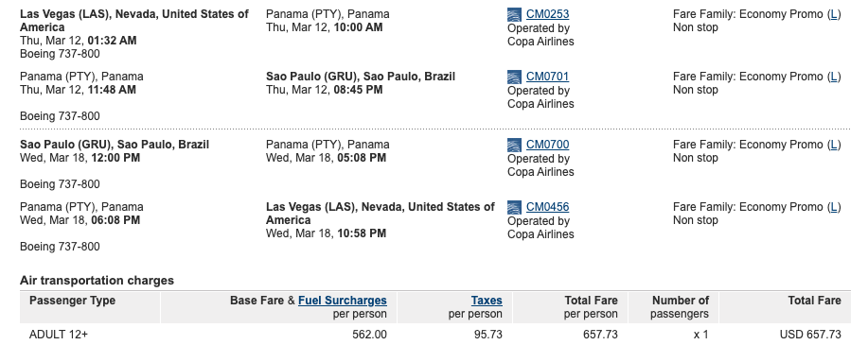Open the Taxes link in charges table
This screenshot has height=345, width=868.
[487, 301]
